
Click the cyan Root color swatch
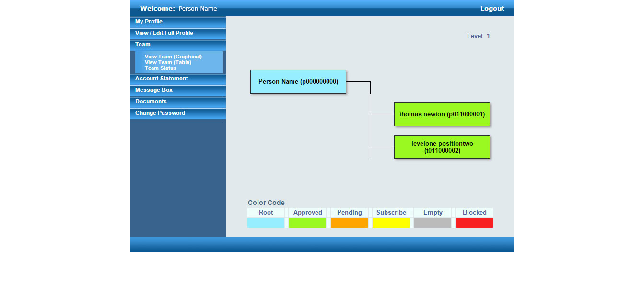click(266, 223)
